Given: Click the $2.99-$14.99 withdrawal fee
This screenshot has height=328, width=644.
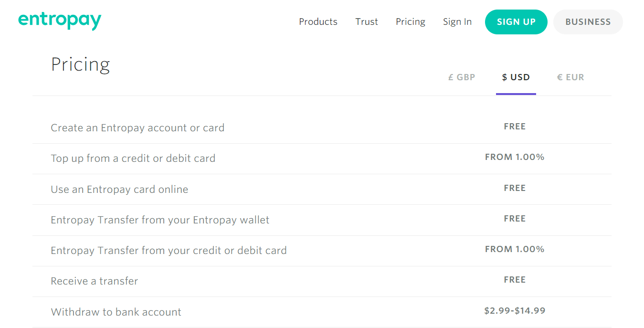Looking at the screenshot, I should coord(515,311).
